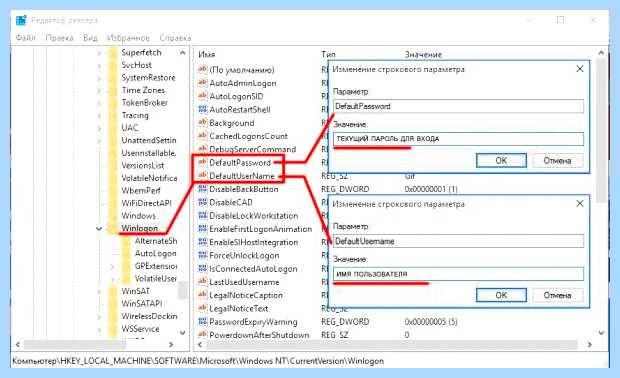The image size is (620, 378).
Task: Open the Файл menu
Action: pyautogui.click(x=25, y=38)
